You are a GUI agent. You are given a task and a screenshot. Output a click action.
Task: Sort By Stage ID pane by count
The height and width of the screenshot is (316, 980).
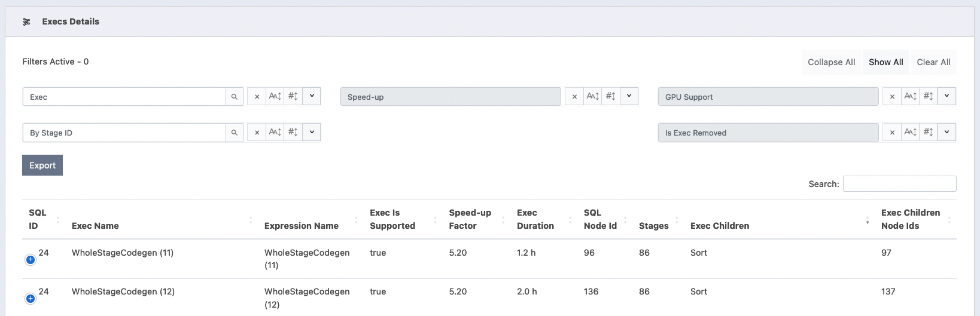coord(293,132)
